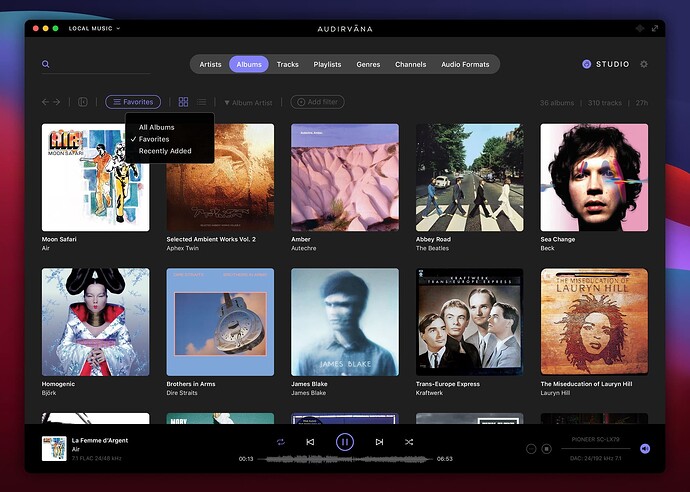Open settings with the gear icon
This screenshot has width=690, height=492.
(x=644, y=64)
